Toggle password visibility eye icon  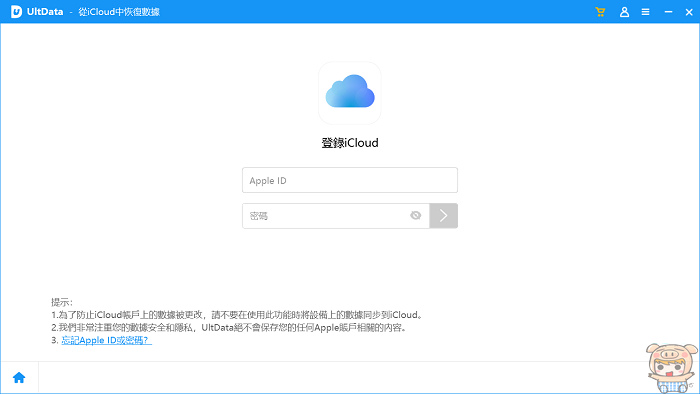tap(416, 216)
